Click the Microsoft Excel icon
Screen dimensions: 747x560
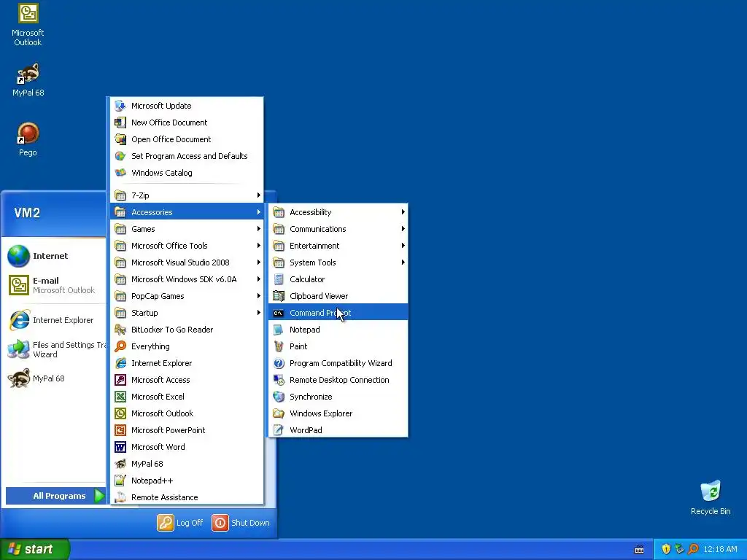120,396
